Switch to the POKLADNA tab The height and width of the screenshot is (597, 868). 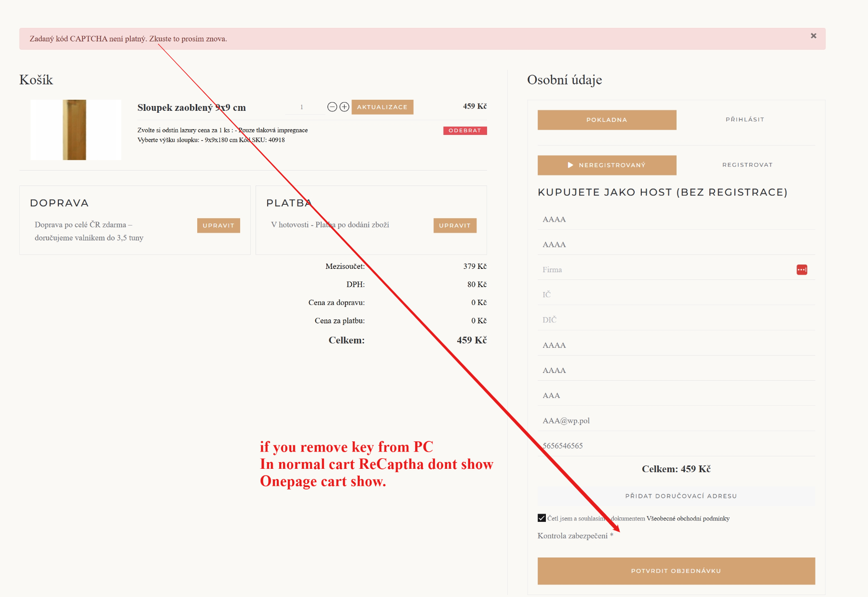coord(607,120)
